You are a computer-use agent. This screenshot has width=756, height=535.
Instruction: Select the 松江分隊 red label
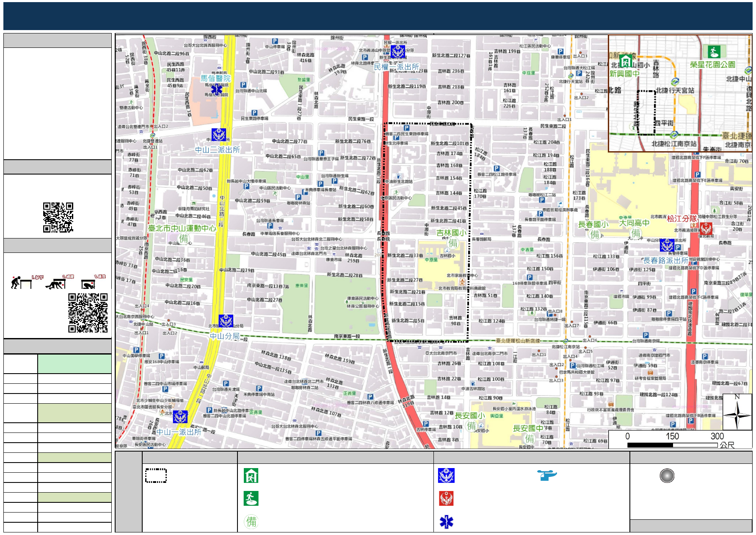click(x=682, y=219)
